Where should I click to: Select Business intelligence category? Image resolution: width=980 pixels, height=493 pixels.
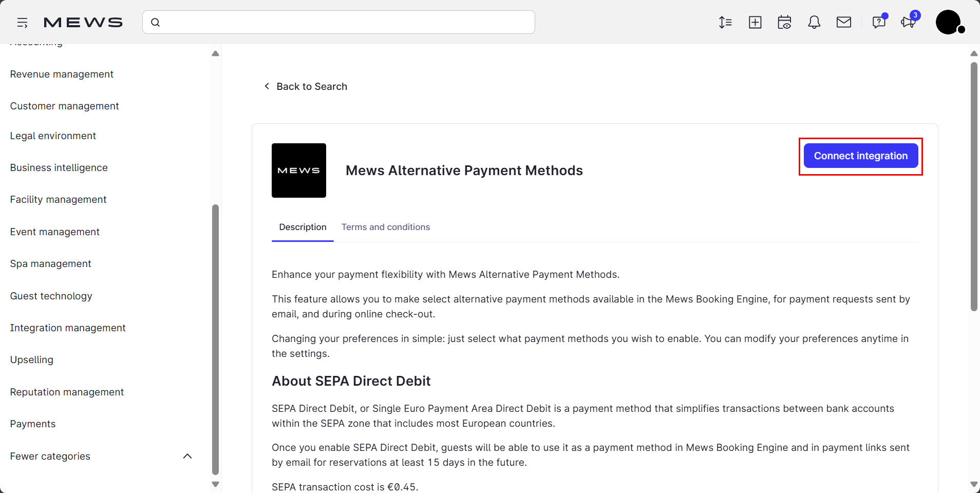tap(59, 168)
